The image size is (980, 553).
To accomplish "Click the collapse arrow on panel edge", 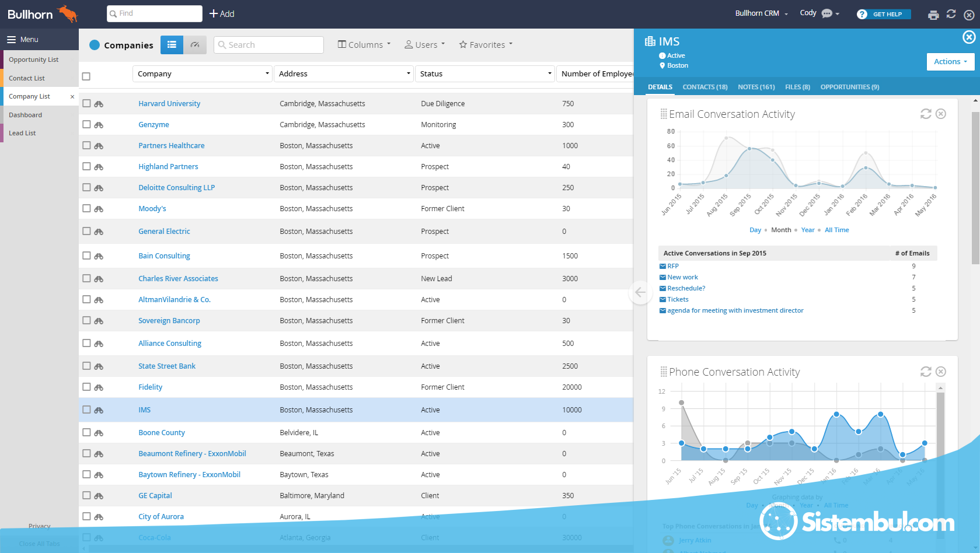I will click(640, 292).
